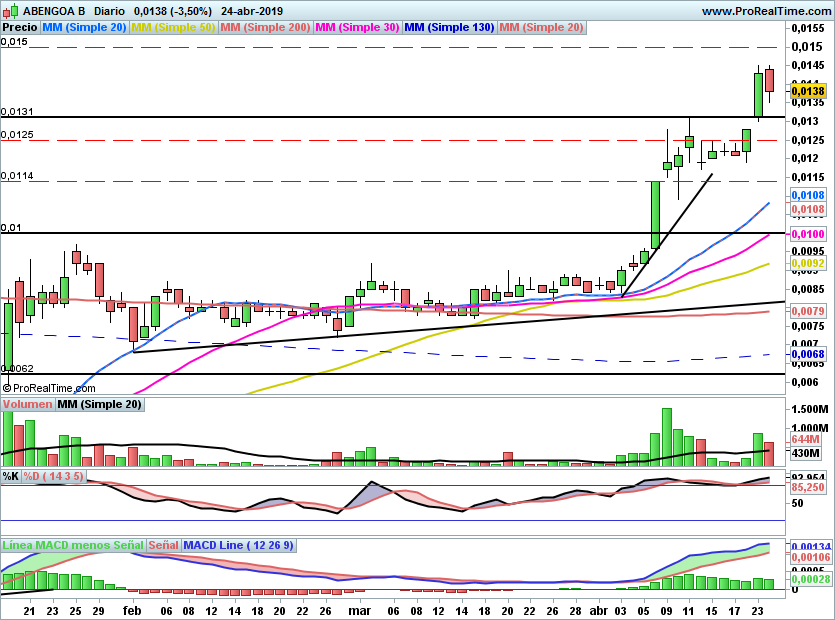Click the Señal MACD label
Viewport: 835px width, 620px height.
pos(163,545)
